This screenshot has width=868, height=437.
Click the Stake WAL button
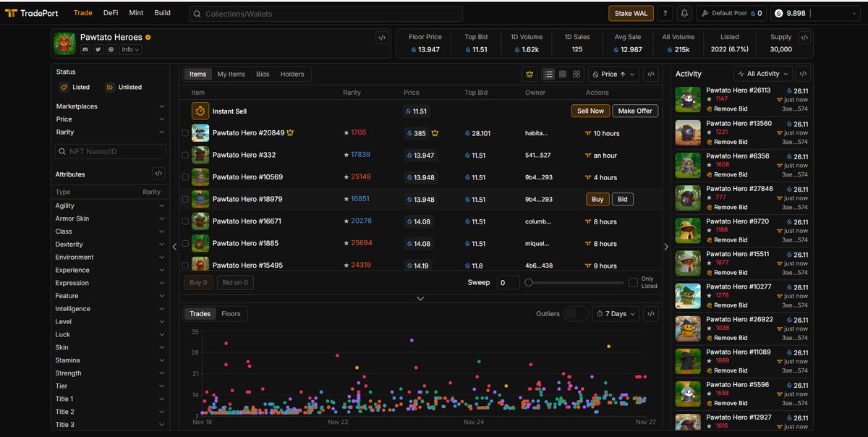click(x=631, y=14)
